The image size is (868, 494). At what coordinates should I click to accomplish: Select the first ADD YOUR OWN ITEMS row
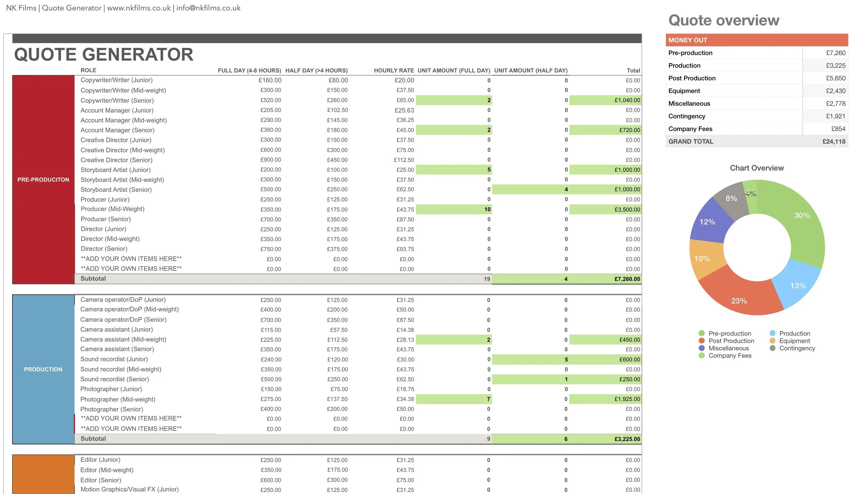click(131, 259)
